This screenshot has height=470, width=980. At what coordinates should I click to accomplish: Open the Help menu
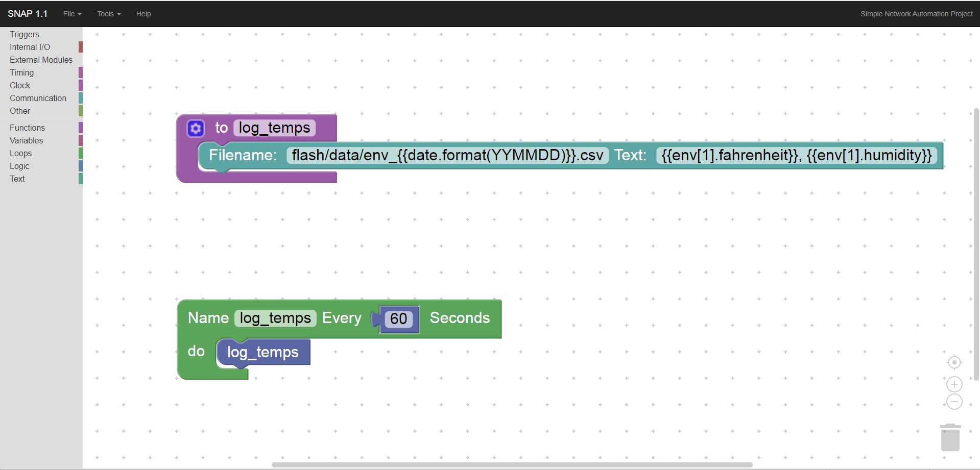point(144,14)
